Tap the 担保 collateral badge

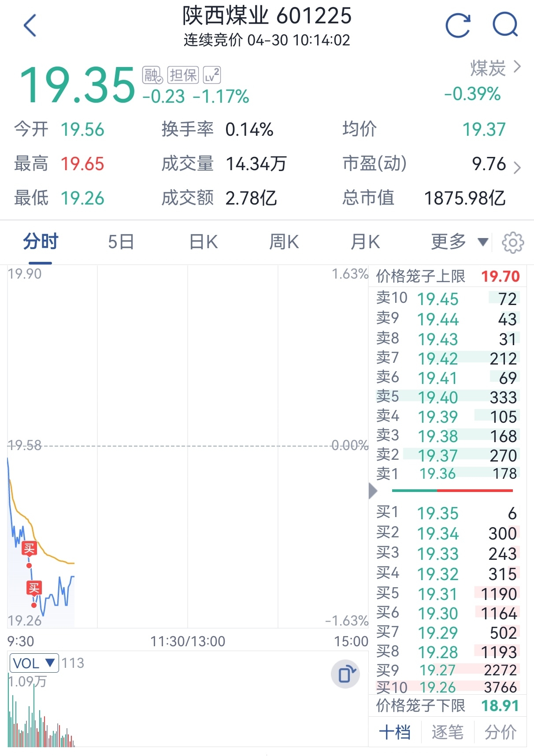pyautogui.click(x=183, y=75)
